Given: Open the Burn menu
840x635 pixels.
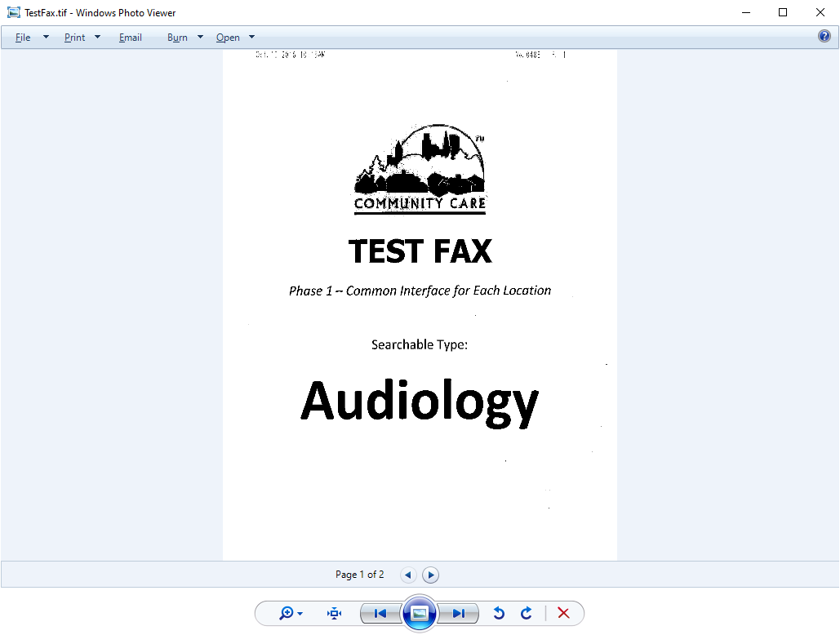Looking at the screenshot, I should (177, 38).
